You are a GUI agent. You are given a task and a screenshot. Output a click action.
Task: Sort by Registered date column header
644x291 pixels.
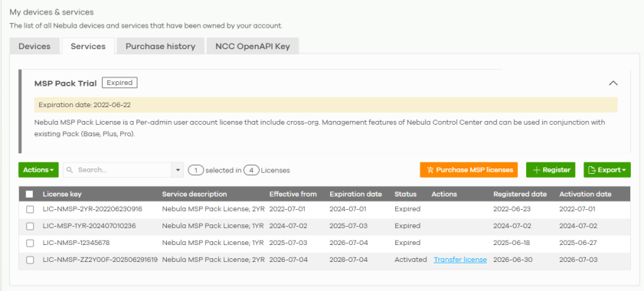tap(520, 194)
